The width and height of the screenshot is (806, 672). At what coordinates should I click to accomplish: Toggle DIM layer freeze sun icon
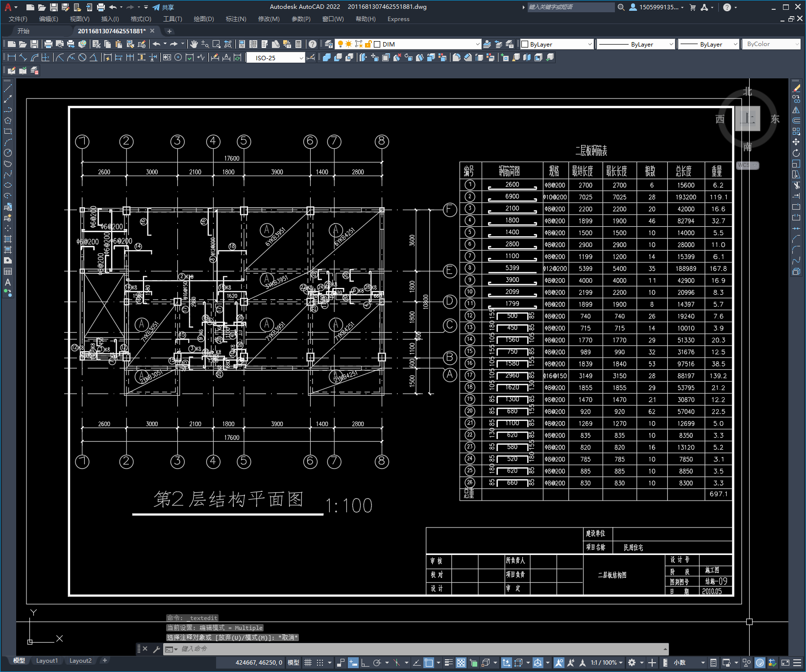pyautogui.click(x=349, y=44)
